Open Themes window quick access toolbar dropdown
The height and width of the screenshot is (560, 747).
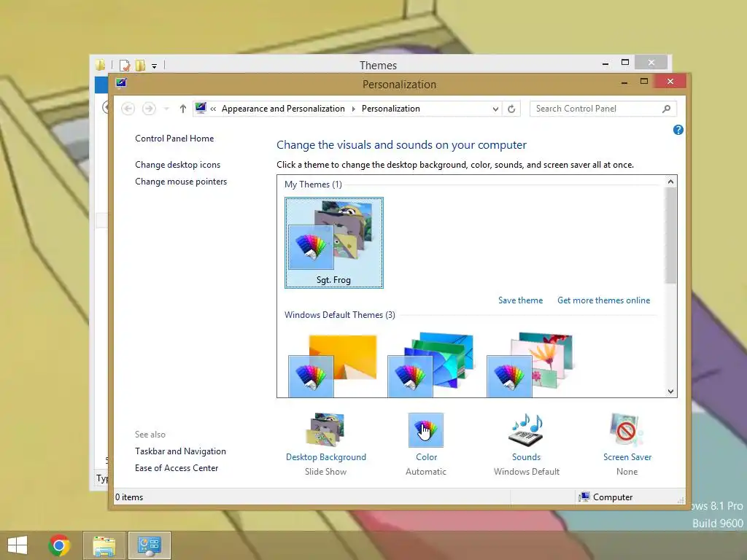[x=155, y=66]
